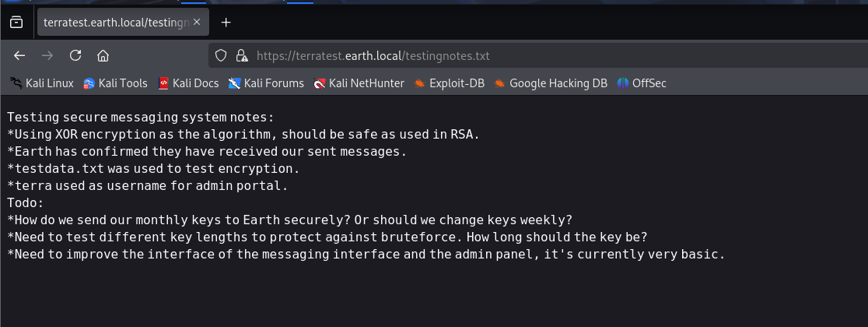This screenshot has width=868, height=327.
Task: Open the Google Hacking DB bookmark
Action: (550, 83)
